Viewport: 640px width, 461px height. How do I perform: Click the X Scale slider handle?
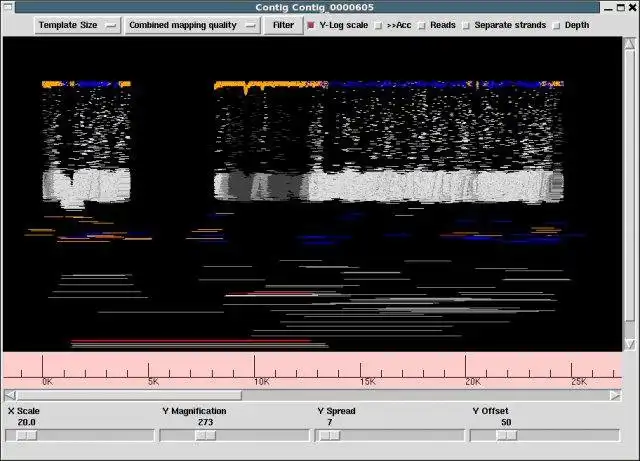(x=28, y=435)
